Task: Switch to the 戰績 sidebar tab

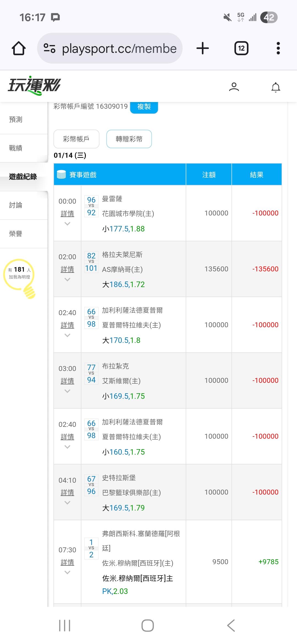Action: (16, 148)
